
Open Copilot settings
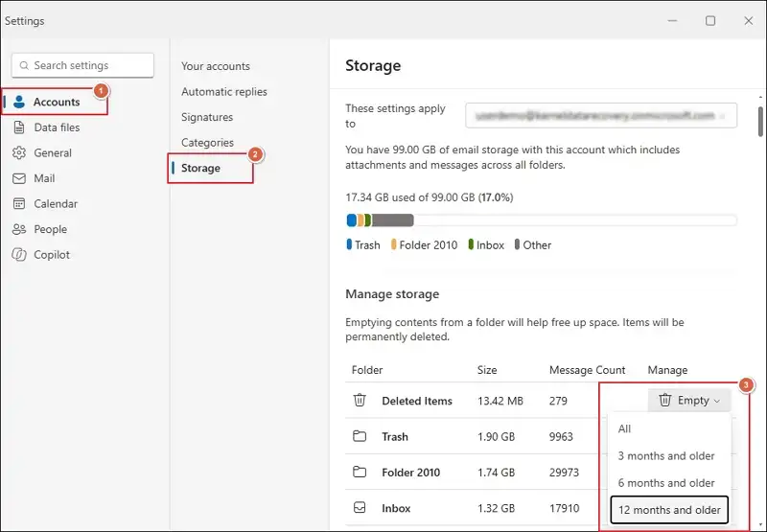tap(52, 255)
